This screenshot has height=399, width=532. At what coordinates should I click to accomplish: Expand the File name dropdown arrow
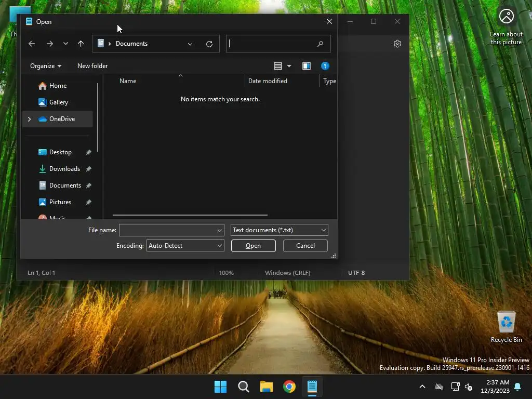coord(220,230)
